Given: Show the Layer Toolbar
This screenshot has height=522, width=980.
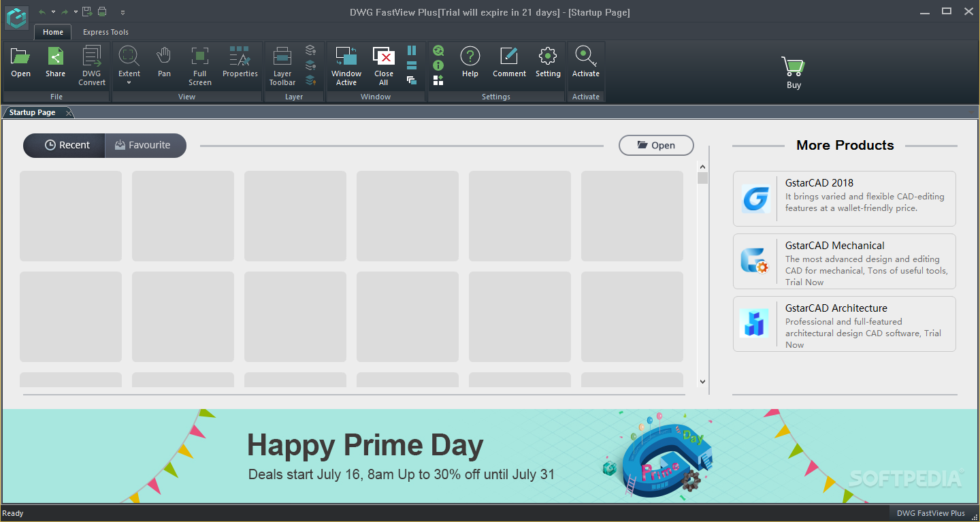Looking at the screenshot, I should [x=282, y=66].
